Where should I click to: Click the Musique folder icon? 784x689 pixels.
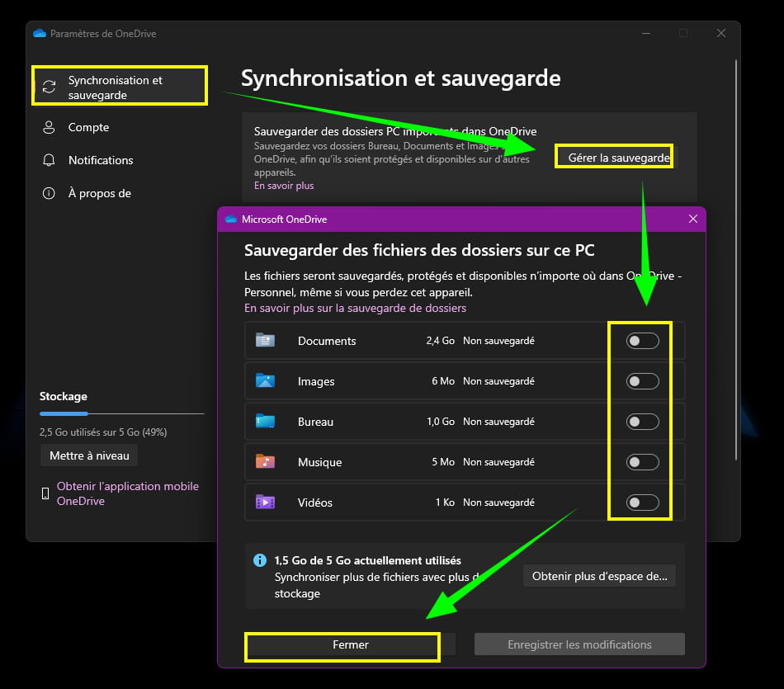pos(265,461)
